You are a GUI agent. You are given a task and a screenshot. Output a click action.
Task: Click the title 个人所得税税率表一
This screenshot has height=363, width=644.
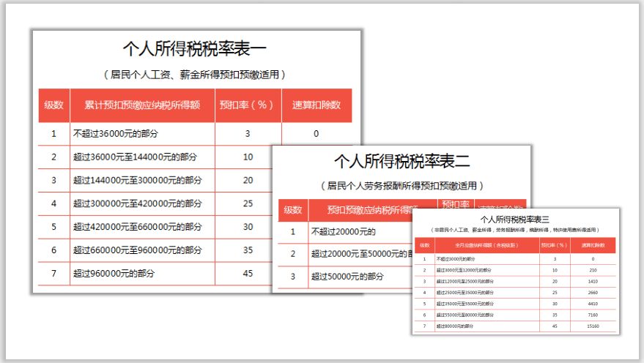[195, 49]
